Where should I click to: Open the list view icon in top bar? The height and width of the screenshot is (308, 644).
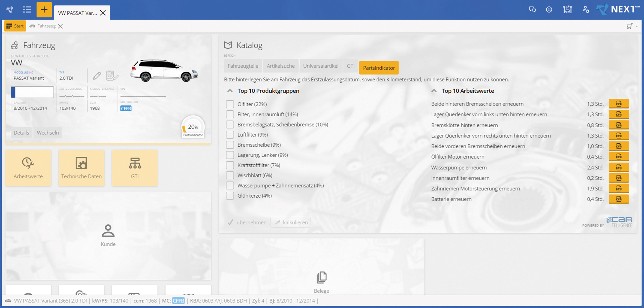[27, 10]
